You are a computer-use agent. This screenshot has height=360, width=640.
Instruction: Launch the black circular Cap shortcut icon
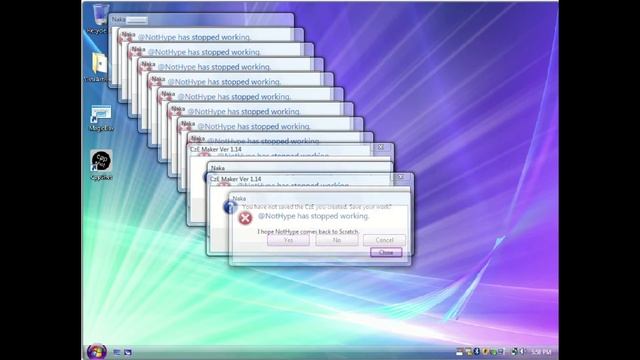tap(101, 161)
